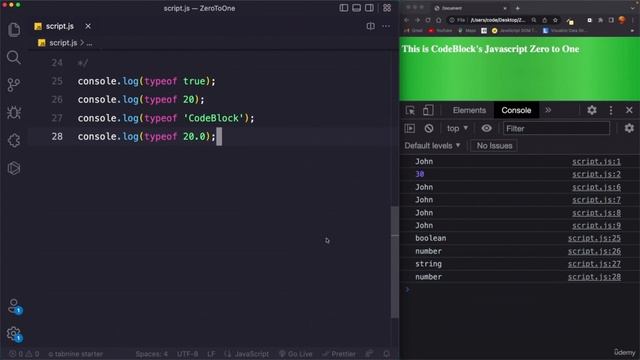
Task: Clear the console
Action: (x=429, y=129)
